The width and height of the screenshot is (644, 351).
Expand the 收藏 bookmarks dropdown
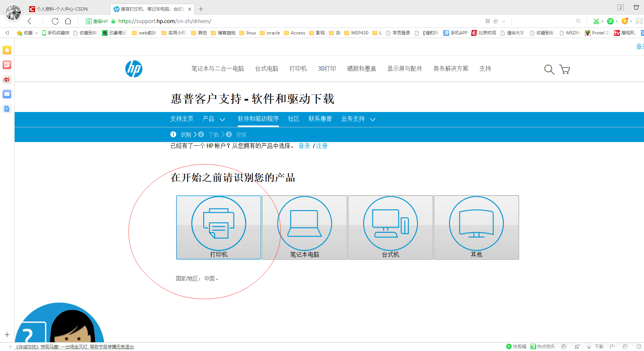tap(36, 33)
